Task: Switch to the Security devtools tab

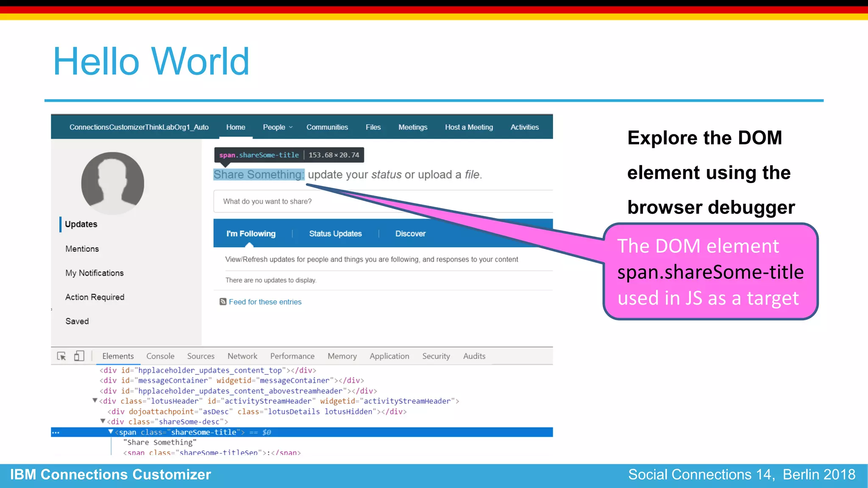Action: click(436, 356)
